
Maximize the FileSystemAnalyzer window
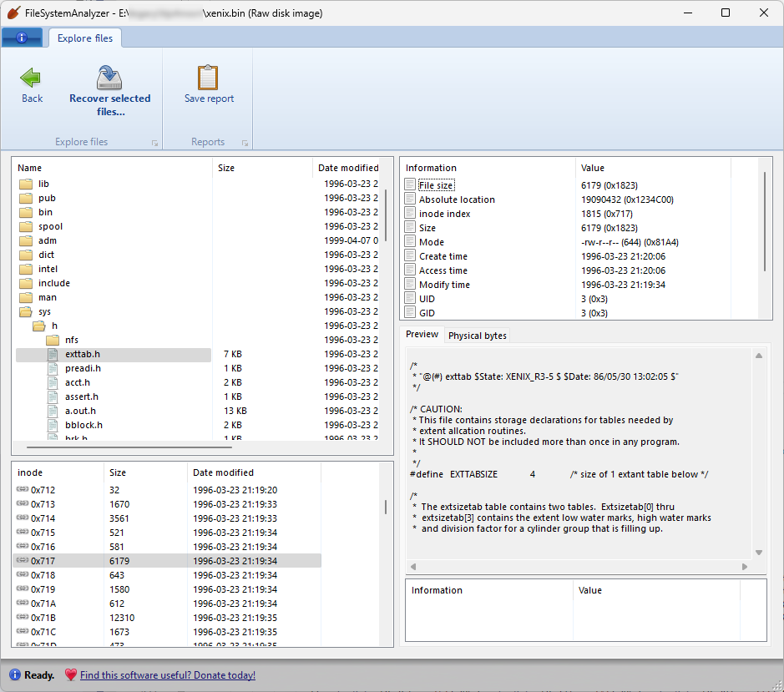click(x=726, y=13)
